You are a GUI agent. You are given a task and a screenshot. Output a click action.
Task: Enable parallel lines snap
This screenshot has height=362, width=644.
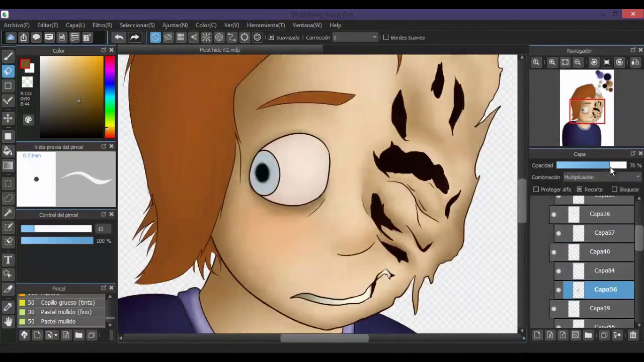(168, 37)
